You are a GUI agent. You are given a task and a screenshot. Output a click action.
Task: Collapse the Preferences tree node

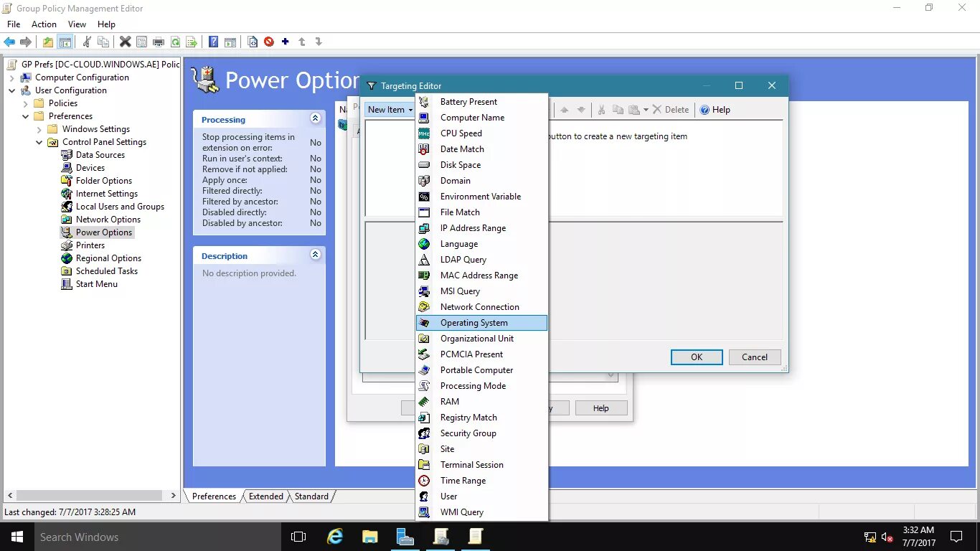(x=26, y=116)
